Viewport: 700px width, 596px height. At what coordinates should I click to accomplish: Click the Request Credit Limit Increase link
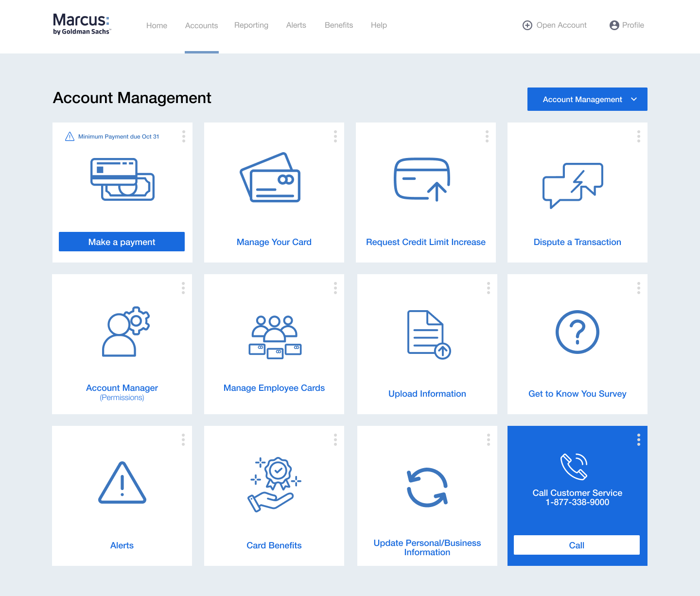coord(426,242)
